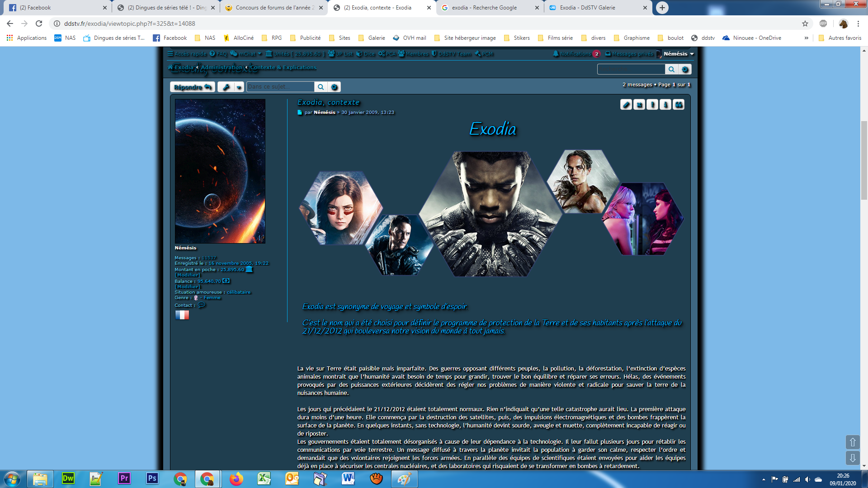Switch to the exodia Google search tab

point(491,8)
